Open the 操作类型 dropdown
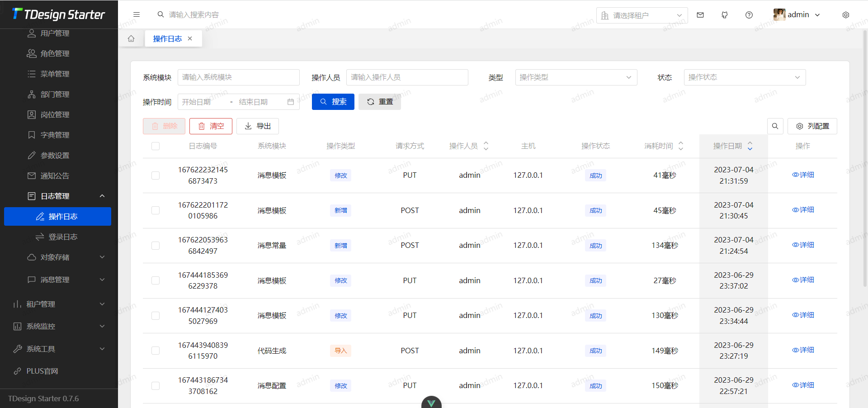 [x=576, y=77]
